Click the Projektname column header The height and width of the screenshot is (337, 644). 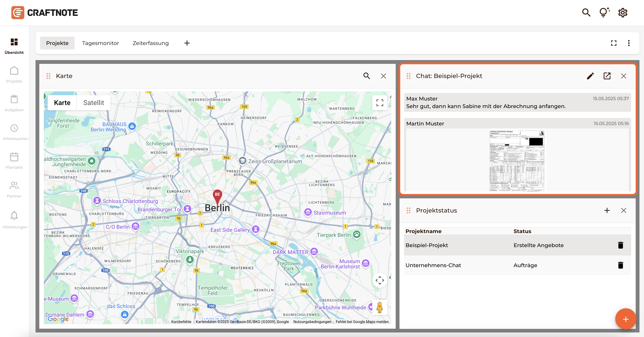(x=423, y=231)
